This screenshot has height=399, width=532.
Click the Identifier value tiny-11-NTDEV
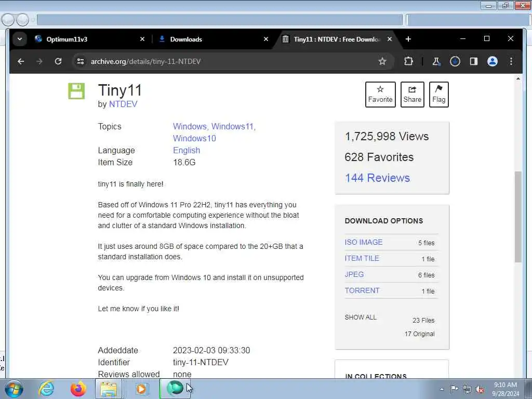[201, 362]
